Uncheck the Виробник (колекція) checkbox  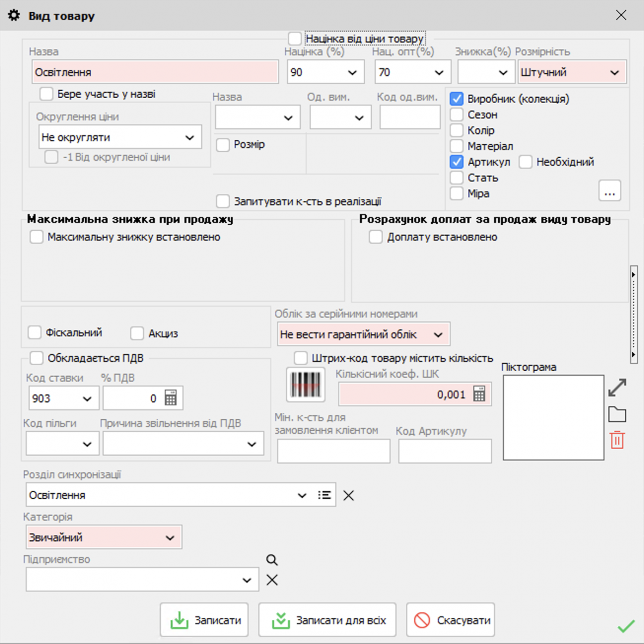pos(456,99)
